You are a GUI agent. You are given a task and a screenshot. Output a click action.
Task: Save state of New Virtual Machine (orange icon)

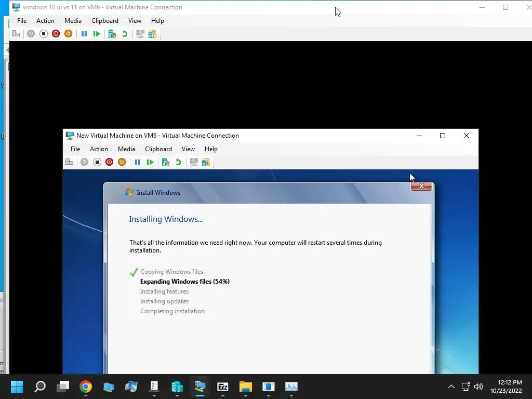point(122,162)
